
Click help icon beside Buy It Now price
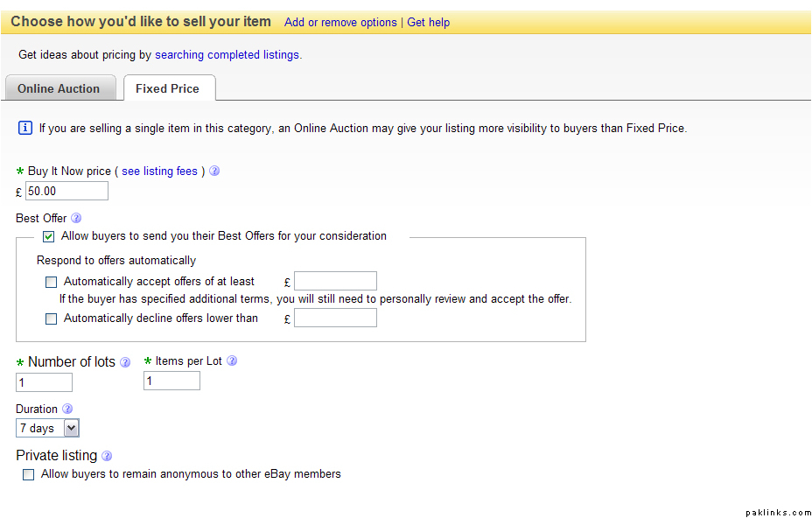point(214,171)
